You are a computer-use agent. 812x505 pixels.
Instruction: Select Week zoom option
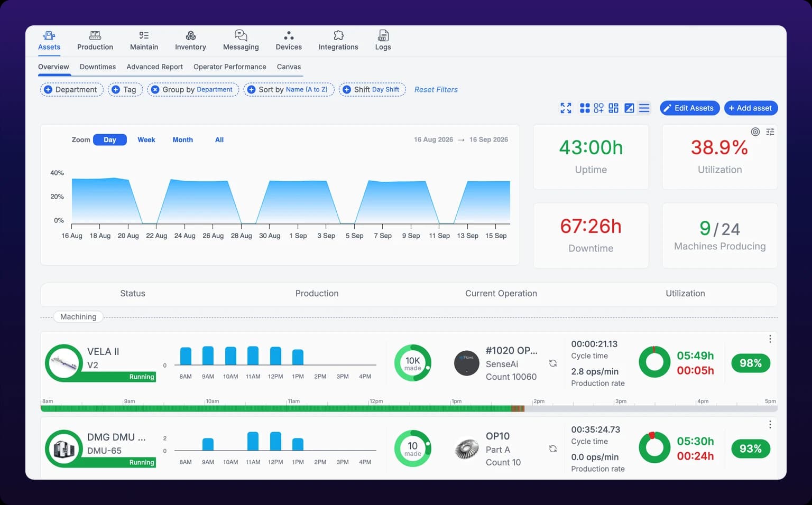[x=146, y=139]
